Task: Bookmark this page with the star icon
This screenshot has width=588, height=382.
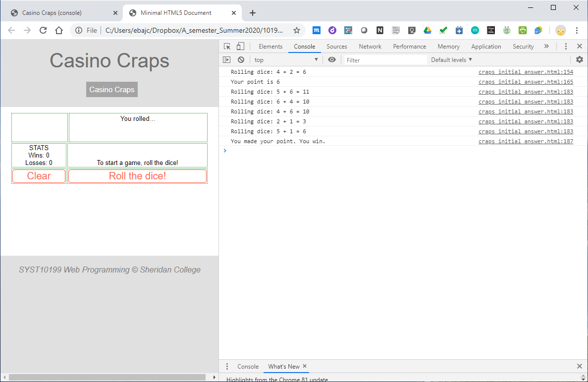Action: (x=297, y=30)
